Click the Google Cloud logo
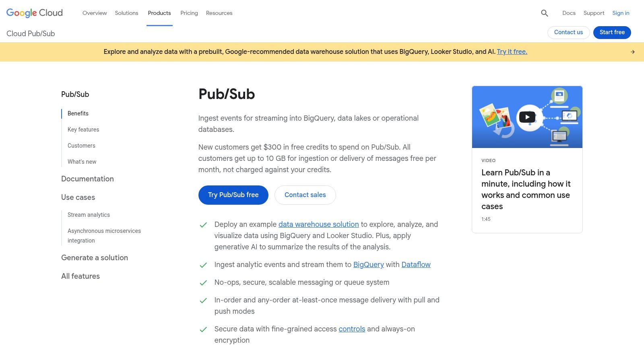 click(x=34, y=12)
